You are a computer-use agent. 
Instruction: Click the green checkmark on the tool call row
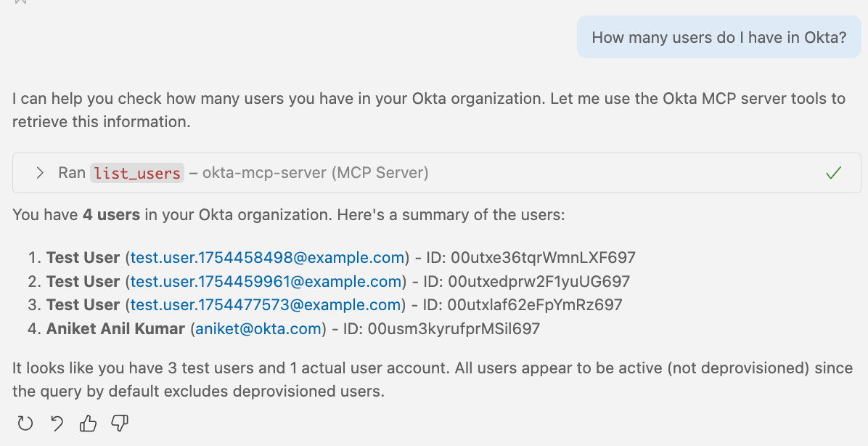[x=833, y=173]
